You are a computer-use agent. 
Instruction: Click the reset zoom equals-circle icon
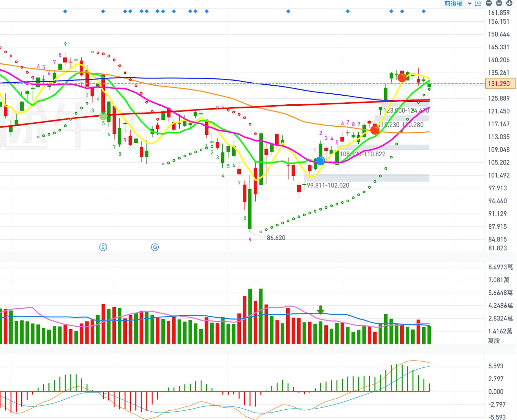[x=489, y=3]
